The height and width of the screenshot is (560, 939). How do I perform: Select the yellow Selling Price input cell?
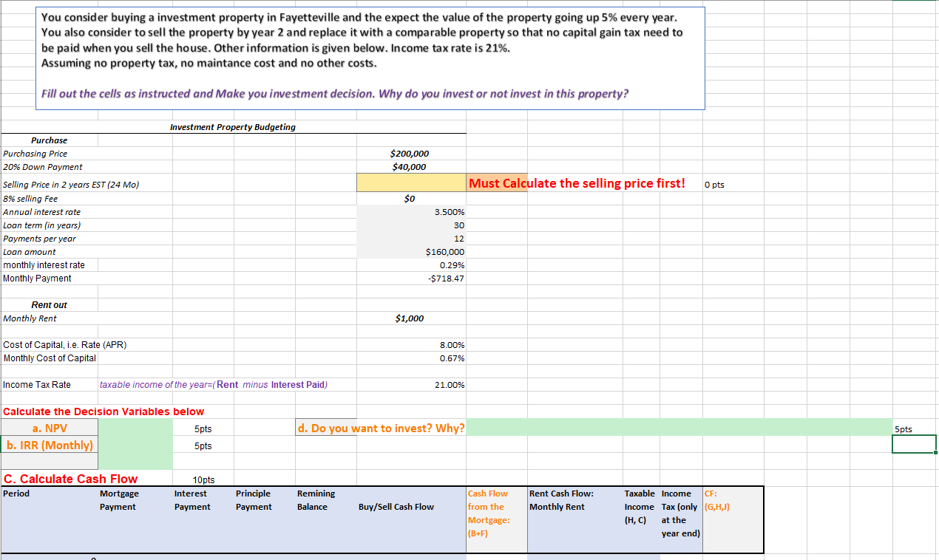coord(410,182)
